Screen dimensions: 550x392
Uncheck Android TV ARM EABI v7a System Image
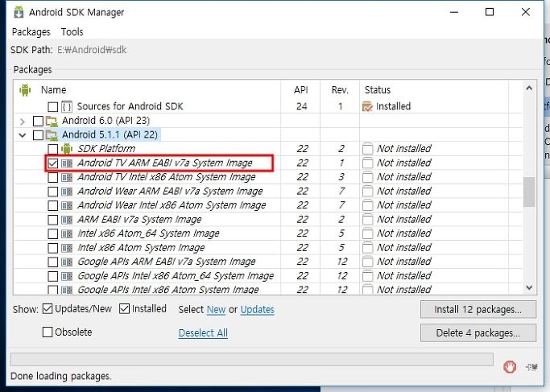52,163
